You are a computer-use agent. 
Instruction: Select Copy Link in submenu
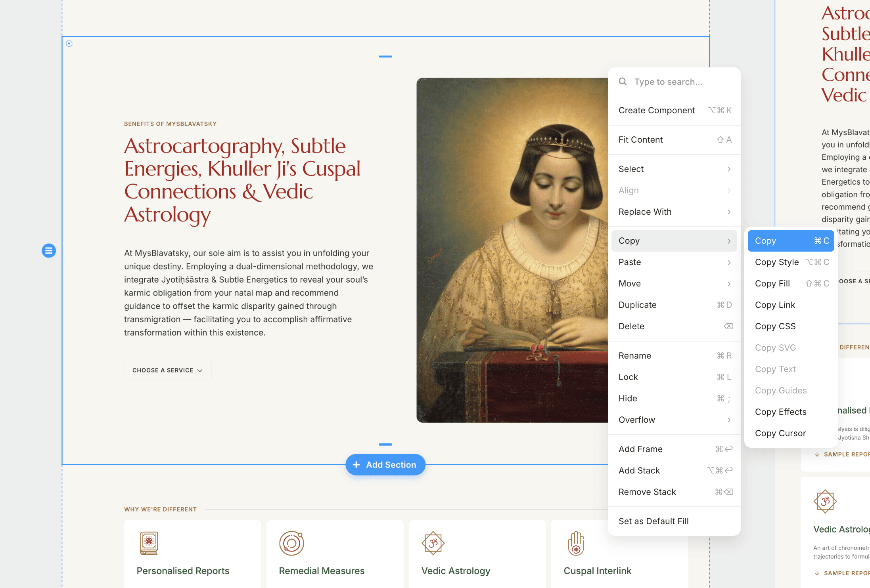click(x=791, y=305)
